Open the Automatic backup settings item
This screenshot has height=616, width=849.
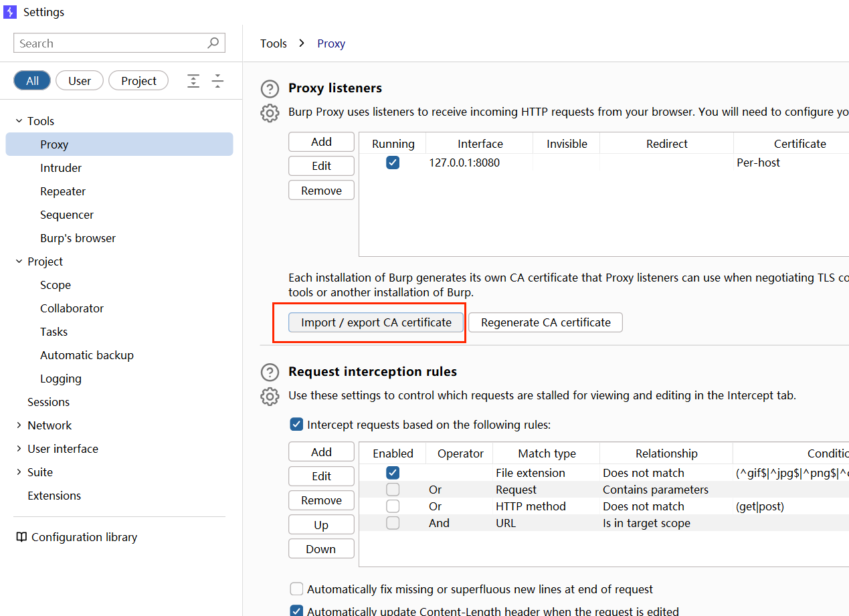point(87,355)
